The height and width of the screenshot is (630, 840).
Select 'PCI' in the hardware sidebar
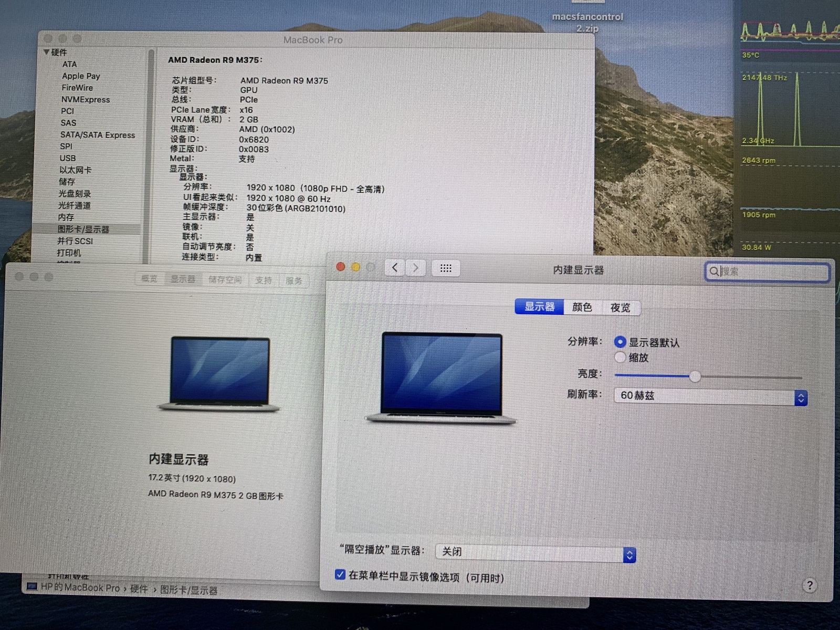(67, 111)
